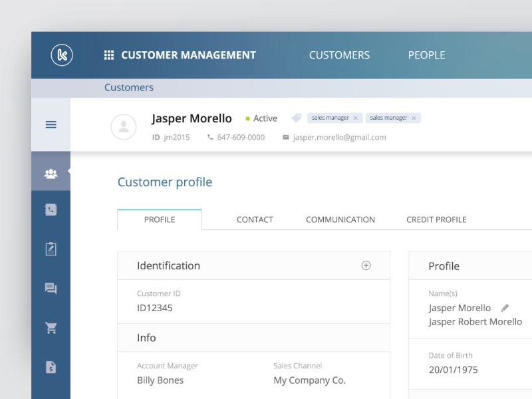Expand the Identification section with the plus icon
Viewport: 532px width, 399px height.
click(x=366, y=265)
